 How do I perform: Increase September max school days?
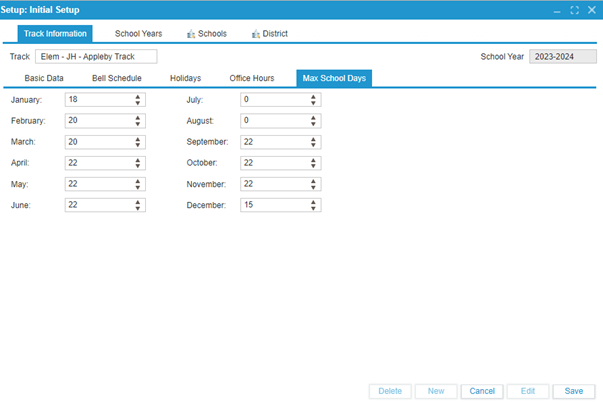314,139
